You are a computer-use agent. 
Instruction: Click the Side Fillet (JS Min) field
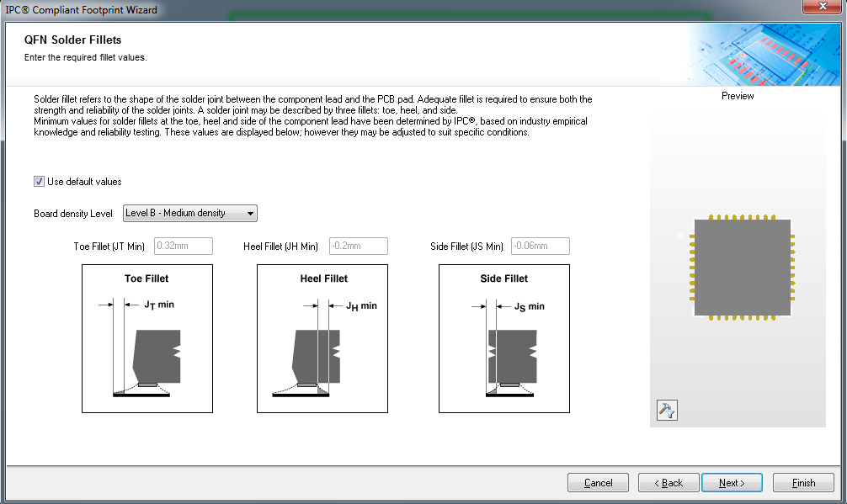tap(540, 247)
